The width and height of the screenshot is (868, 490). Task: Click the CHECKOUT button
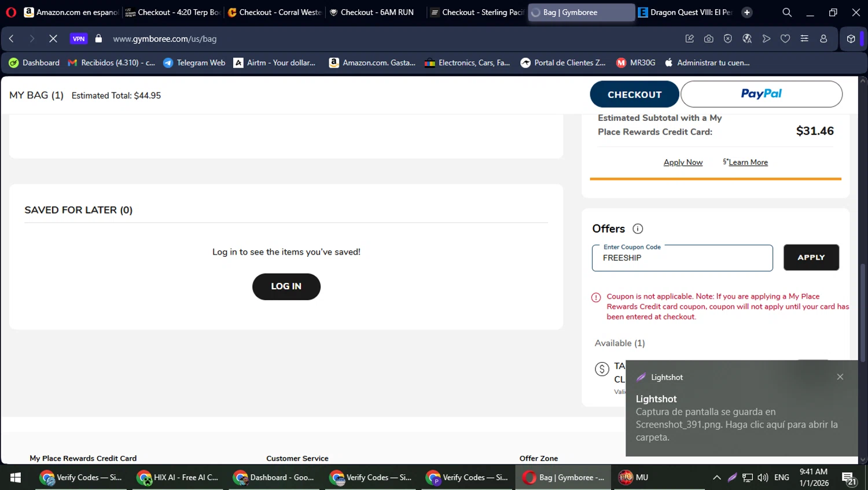634,94
